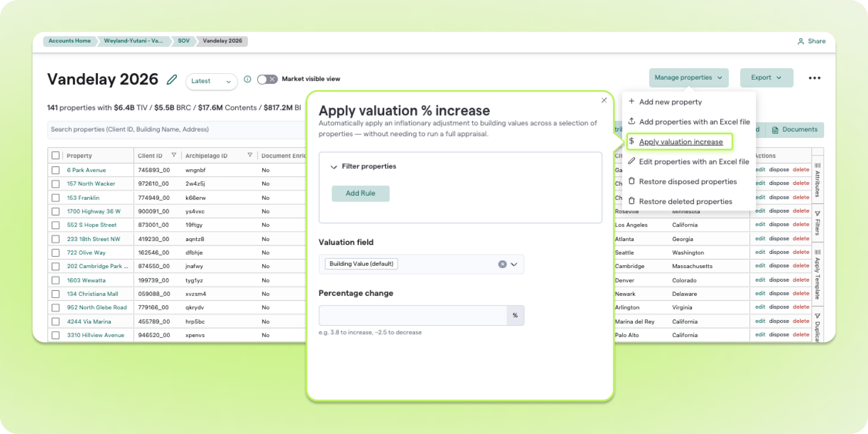Click the Documents file icon
The height and width of the screenshot is (434, 868).
[775, 130]
